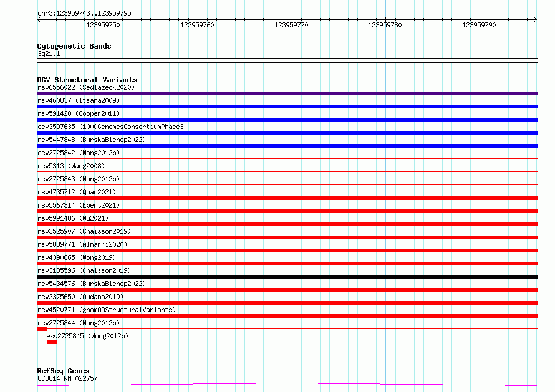Select the short red block of esv2725844
Image resolution: width=555 pixels, height=392 pixels.
point(42,329)
